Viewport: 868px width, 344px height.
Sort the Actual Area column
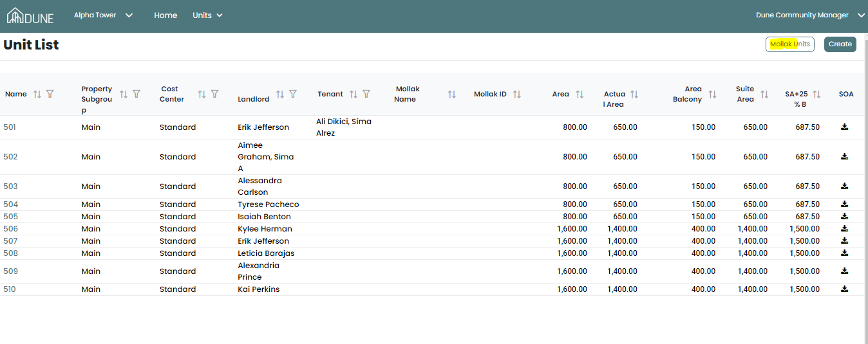[634, 94]
